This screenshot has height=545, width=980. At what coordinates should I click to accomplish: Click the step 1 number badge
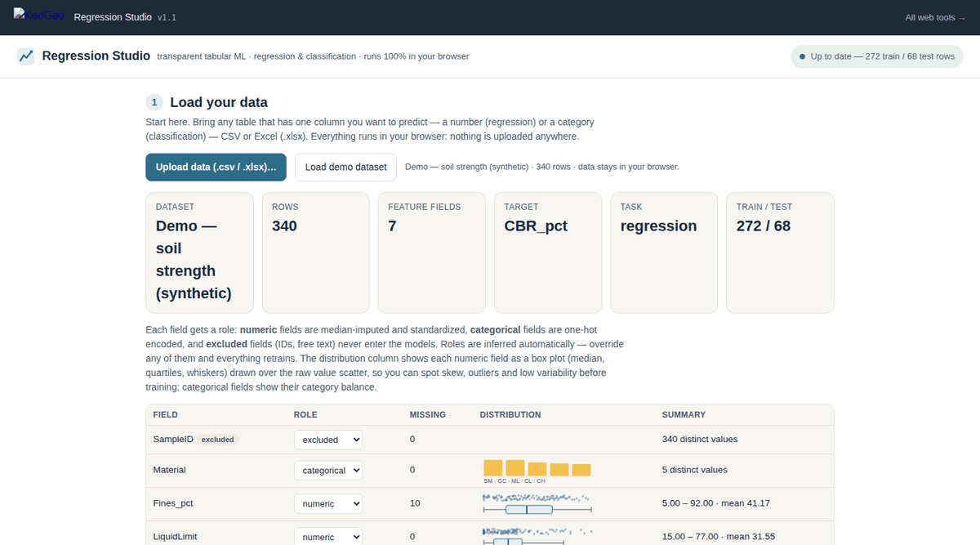154,102
